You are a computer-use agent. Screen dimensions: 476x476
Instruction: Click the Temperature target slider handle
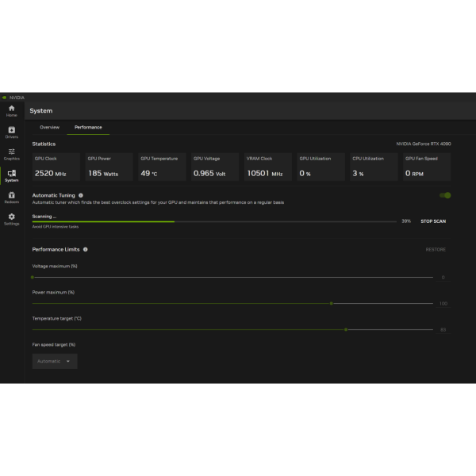346,329
